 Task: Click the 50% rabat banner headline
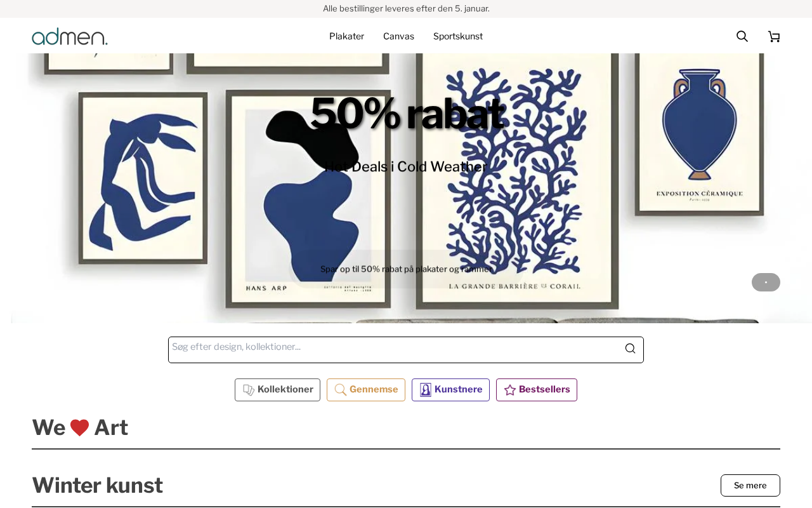[406, 114]
